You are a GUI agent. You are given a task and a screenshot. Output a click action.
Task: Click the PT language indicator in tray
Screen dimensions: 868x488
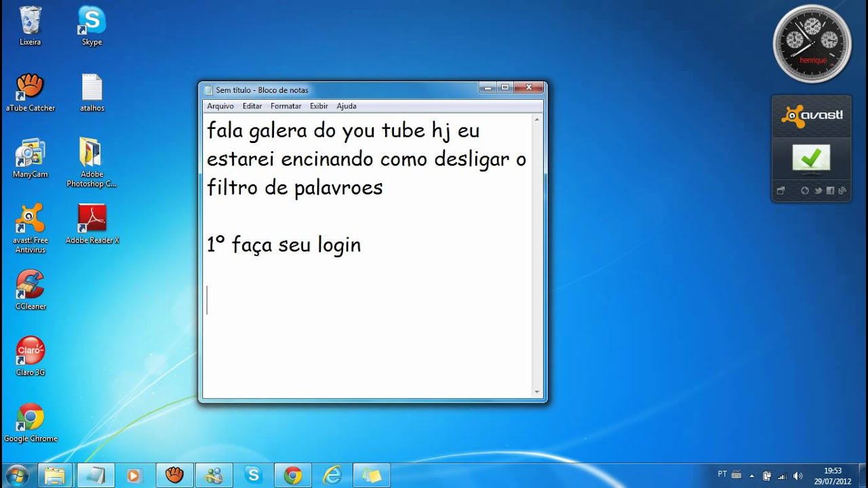point(722,474)
